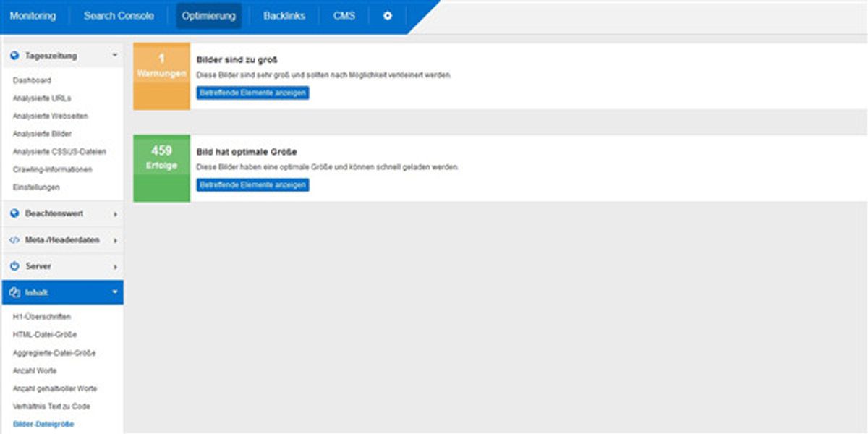Open Verhältnis Text zu Code
The image size is (868, 434).
pos(51,407)
